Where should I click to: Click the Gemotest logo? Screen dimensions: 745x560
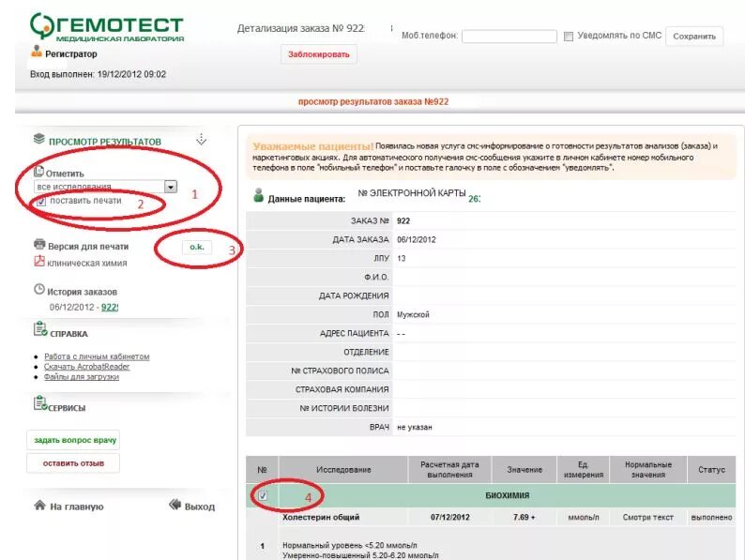tap(106, 27)
